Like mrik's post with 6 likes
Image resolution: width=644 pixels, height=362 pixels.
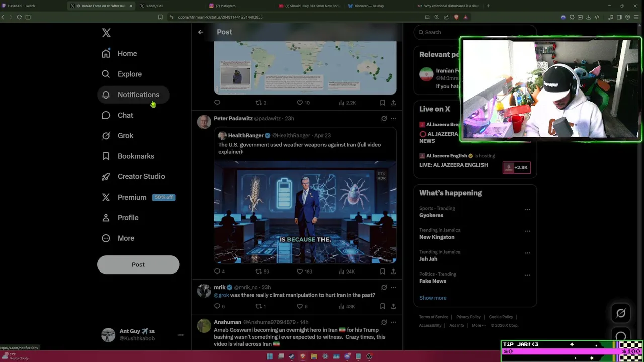click(x=302, y=306)
